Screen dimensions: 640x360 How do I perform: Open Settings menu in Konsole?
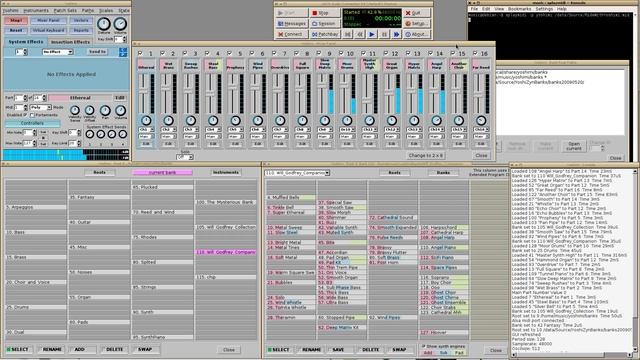(544, 9)
